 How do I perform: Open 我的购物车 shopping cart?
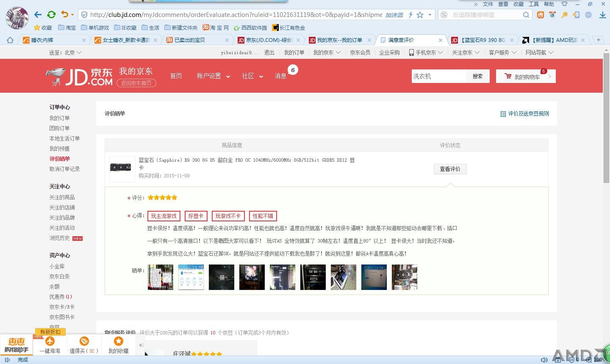click(526, 77)
